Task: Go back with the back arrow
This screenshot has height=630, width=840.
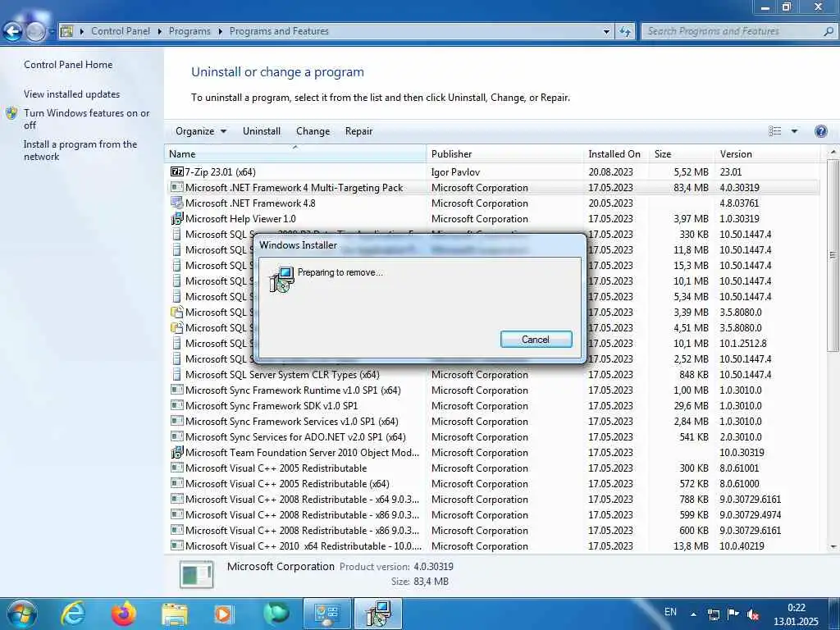Action: coord(12,32)
